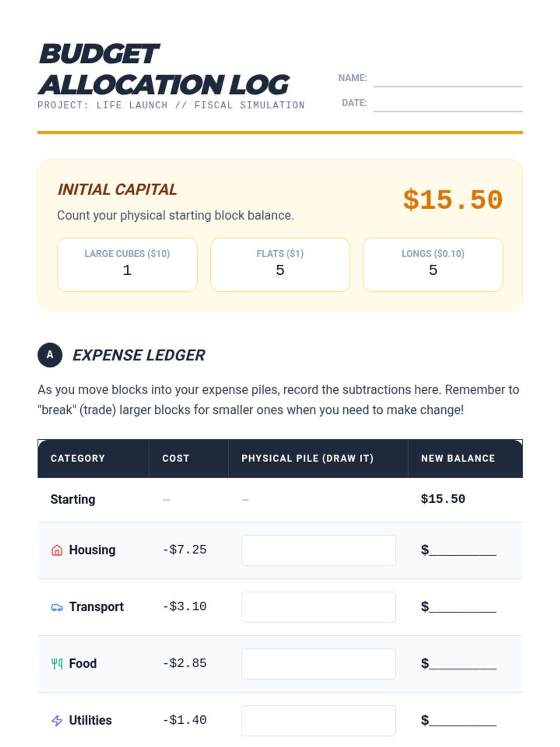This screenshot has height=747, width=560.
Task: Click the Utilities new balance blank
Action: [x=462, y=721]
